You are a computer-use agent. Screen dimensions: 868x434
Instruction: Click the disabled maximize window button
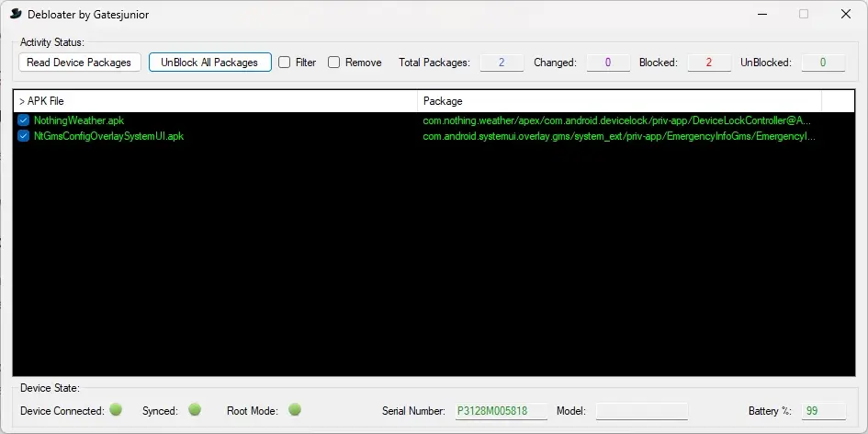point(804,15)
